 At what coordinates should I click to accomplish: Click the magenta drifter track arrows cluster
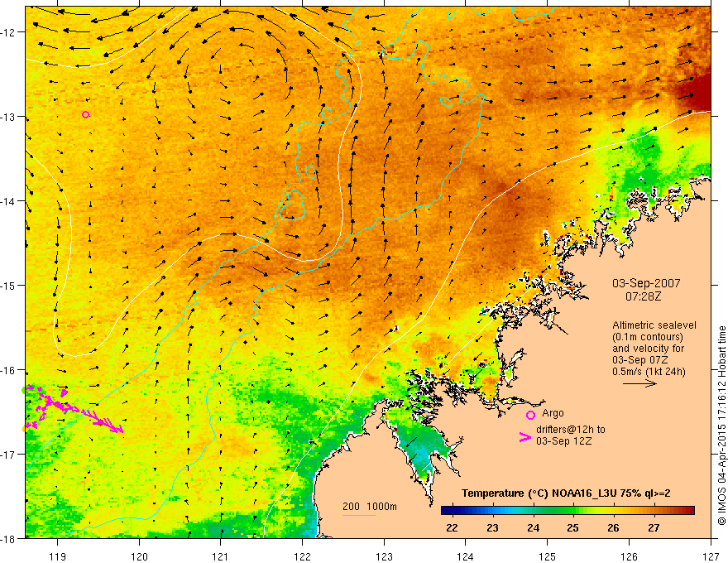72,409
